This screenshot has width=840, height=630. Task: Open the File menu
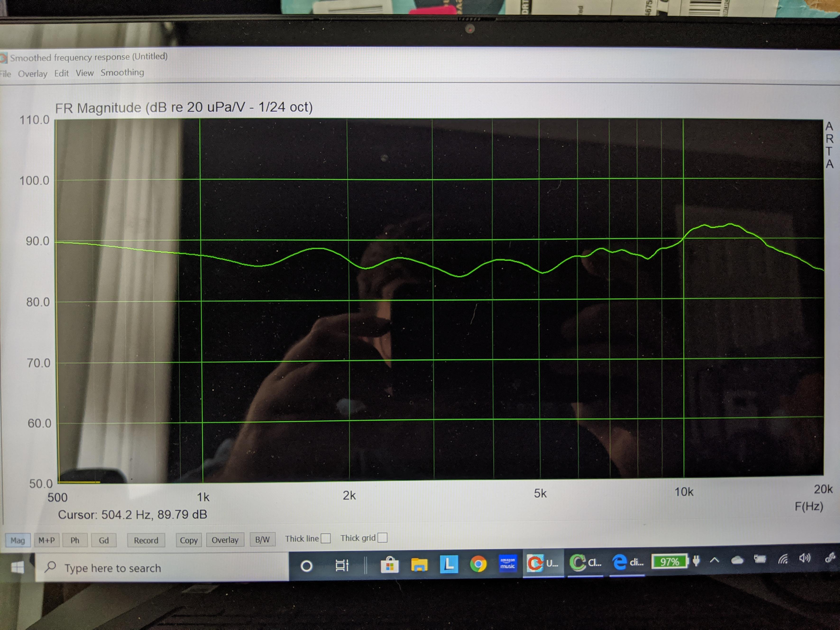[x=5, y=74]
